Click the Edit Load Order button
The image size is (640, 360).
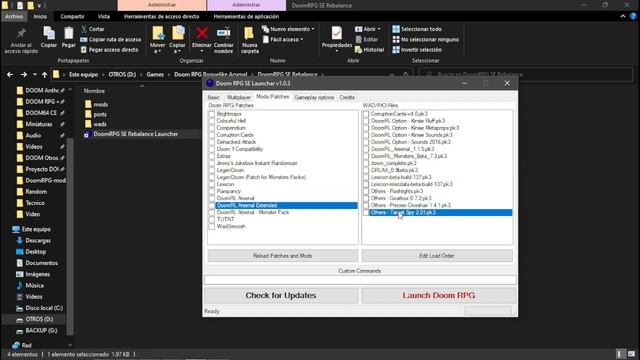click(437, 256)
